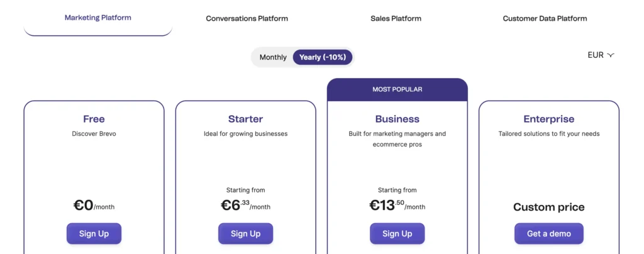The image size is (644, 254).
Task: Click the Business plan title
Action: pyautogui.click(x=397, y=119)
